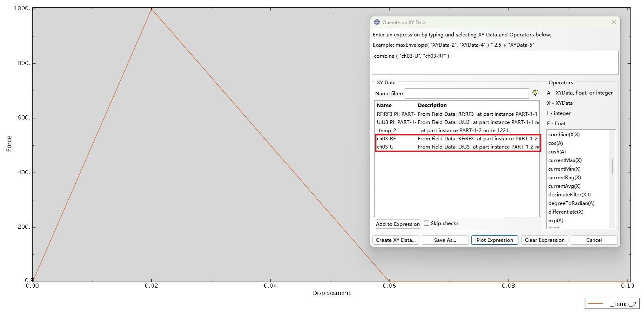Select the ch03-RF XY data row
644x313 pixels.
tap(457, 139)
